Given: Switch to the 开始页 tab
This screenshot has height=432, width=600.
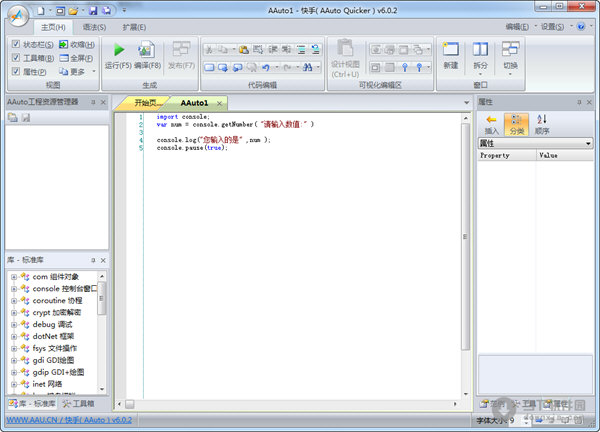Looking at the screenshot, I should click(x=145, y=103).
